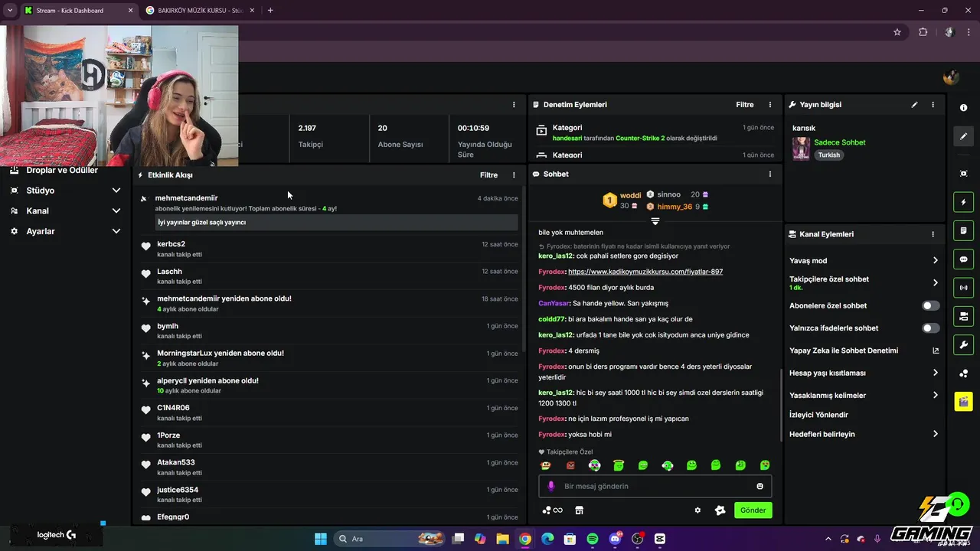This screenshot has width=980, height=551.
Task: Toggle the chat bubble sidebar icon
Action: [x=963, y=259]
